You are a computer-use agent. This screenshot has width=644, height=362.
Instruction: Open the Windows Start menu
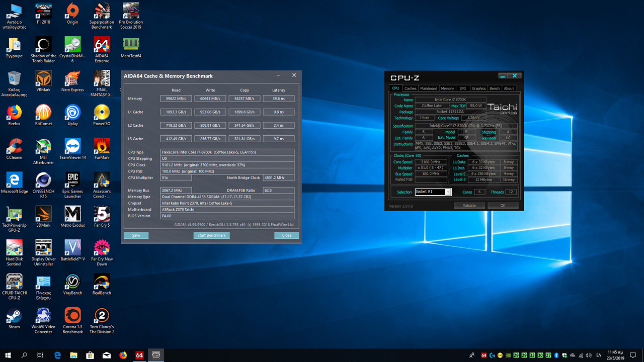[8, 355]
